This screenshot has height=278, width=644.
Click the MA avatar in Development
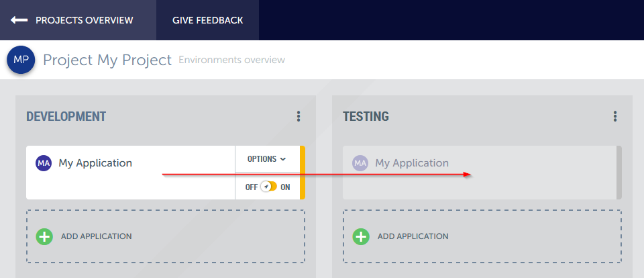tap(44, 163)
